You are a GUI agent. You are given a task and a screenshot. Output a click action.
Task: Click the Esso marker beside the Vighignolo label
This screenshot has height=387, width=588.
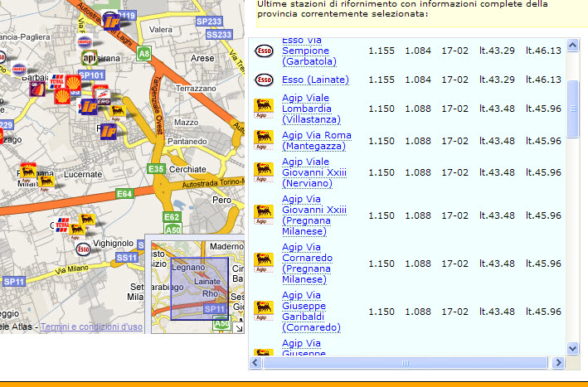(83, 249)
